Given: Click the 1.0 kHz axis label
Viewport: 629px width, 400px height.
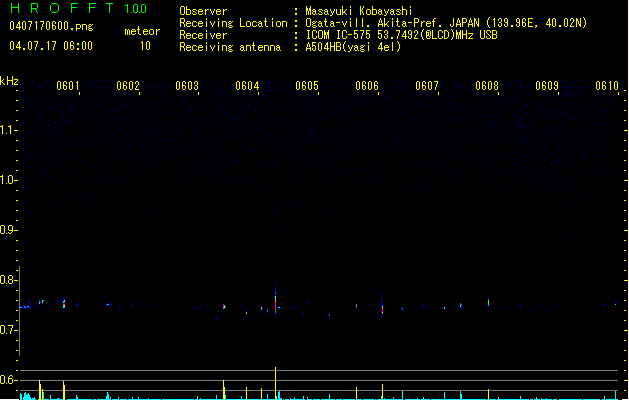Looking at the screenshot, I should click(x=8, y=180).
